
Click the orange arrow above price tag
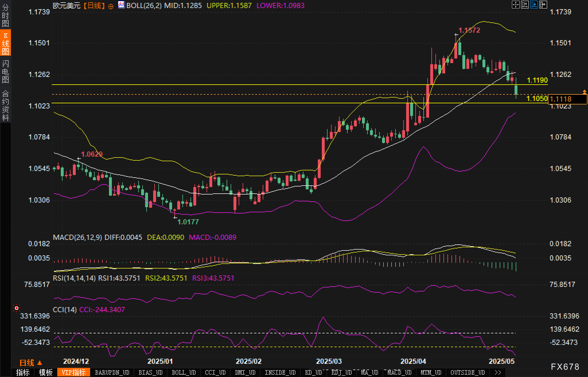coord(584,92)
